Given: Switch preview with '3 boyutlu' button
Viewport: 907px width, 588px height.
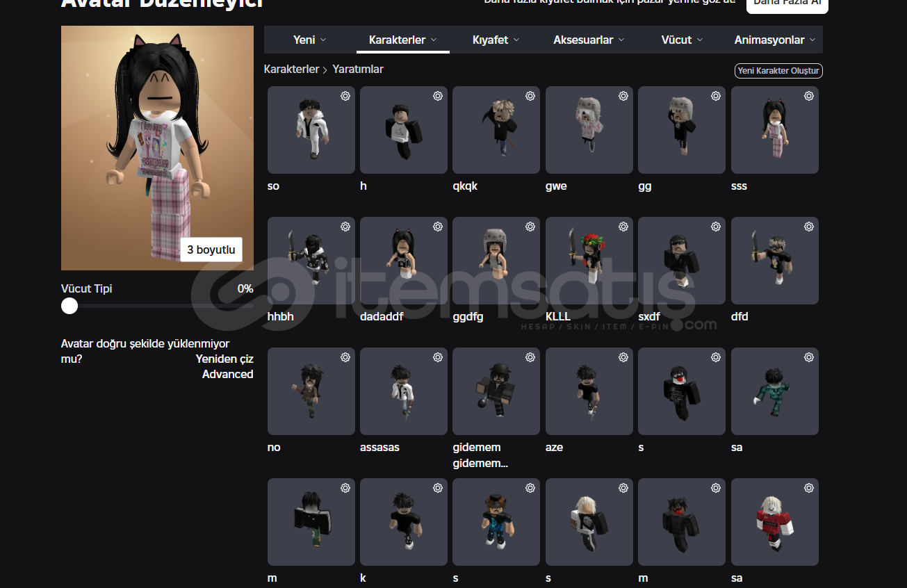Looking at the screenshot, I should 211,250.
